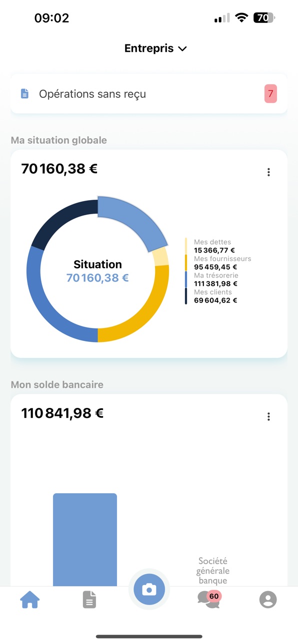Select the Mes dettes legend entry
Screen dimensions: 298x644
pos(212,246)
